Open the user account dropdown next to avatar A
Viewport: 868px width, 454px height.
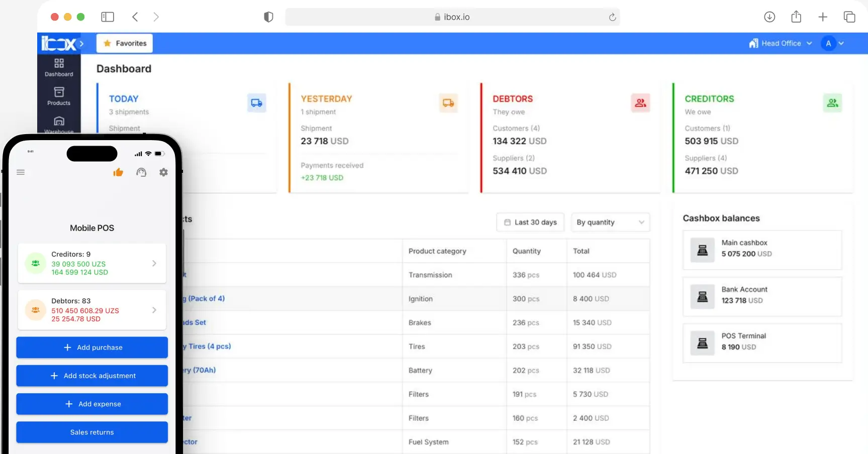[x=841, y=43]
